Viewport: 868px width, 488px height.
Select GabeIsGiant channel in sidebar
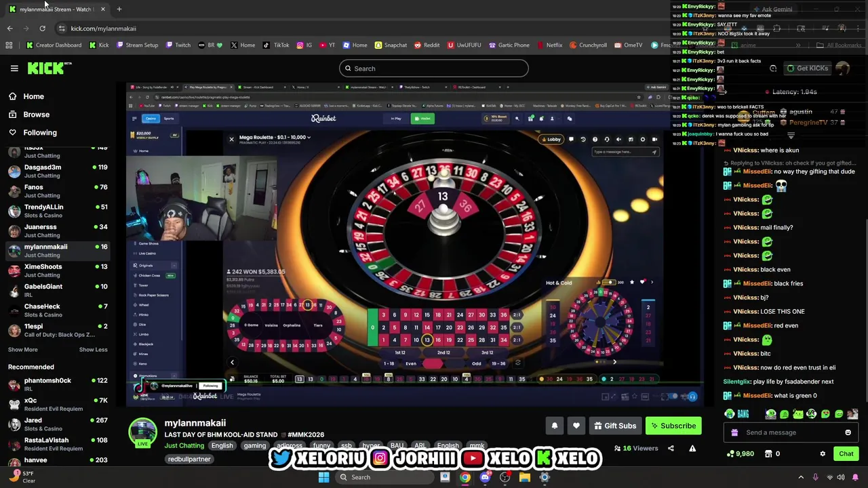58,290
